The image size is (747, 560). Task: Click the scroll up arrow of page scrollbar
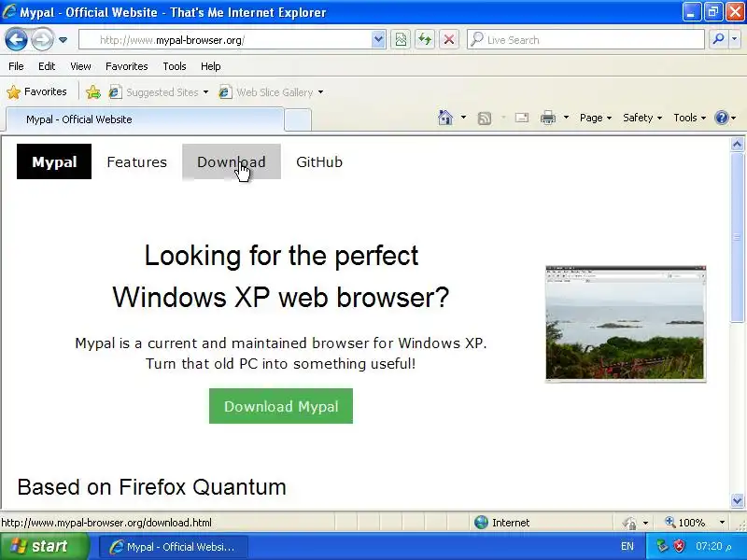(x=737, y=145)
